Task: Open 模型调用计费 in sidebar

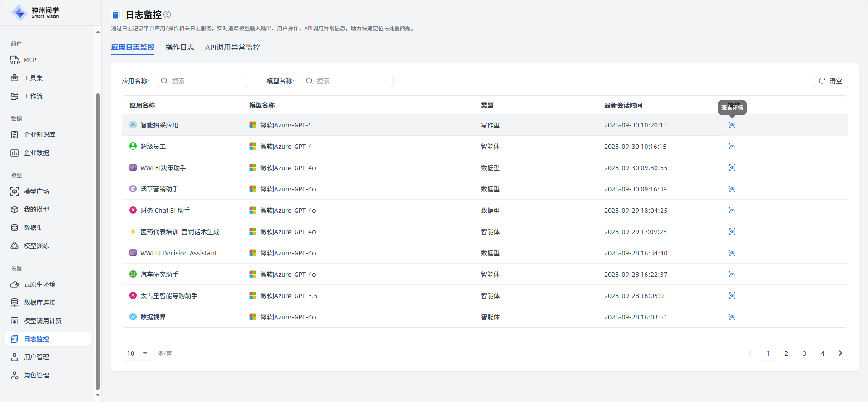Action: [x=43, y=321]
